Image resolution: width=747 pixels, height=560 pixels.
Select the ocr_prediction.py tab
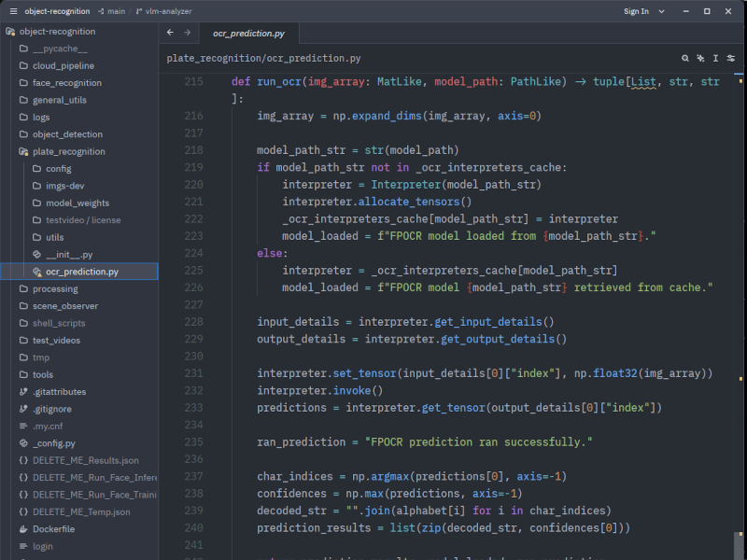(248, 34)
